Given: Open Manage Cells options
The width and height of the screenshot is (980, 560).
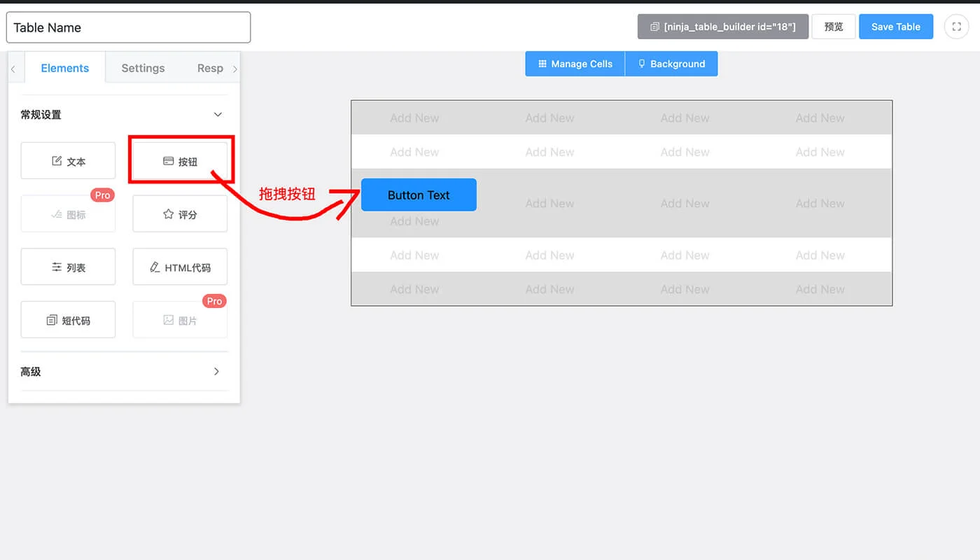Looking at the screenshot, I should 575,64.
